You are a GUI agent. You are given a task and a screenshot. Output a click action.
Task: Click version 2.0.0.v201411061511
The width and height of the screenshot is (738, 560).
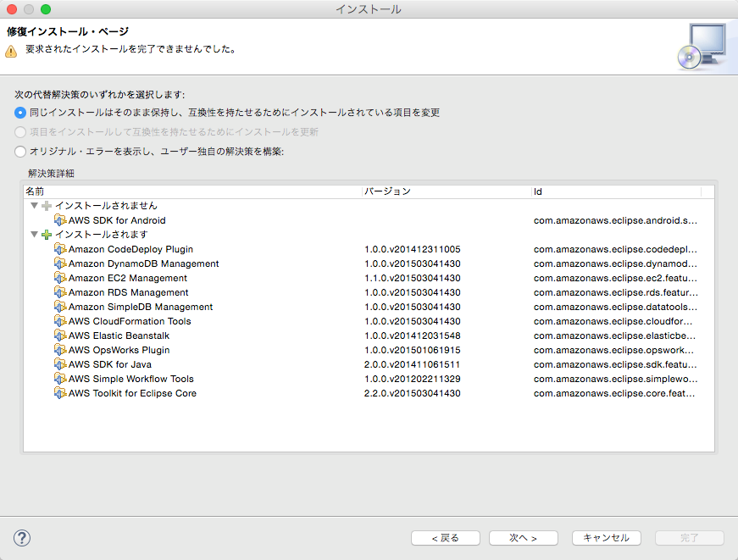[x=413, y=364]
